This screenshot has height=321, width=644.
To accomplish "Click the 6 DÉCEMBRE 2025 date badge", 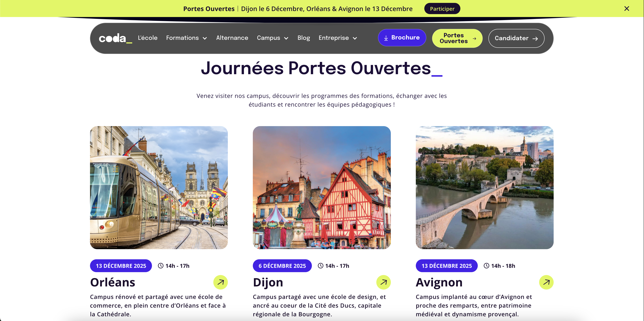I will point(282,266).
